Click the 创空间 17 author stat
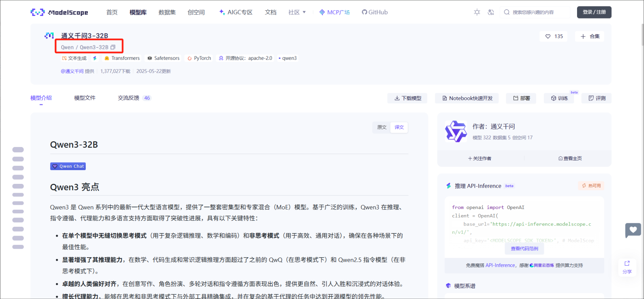This screenshot has width=644, height=299. coord(522,137)
